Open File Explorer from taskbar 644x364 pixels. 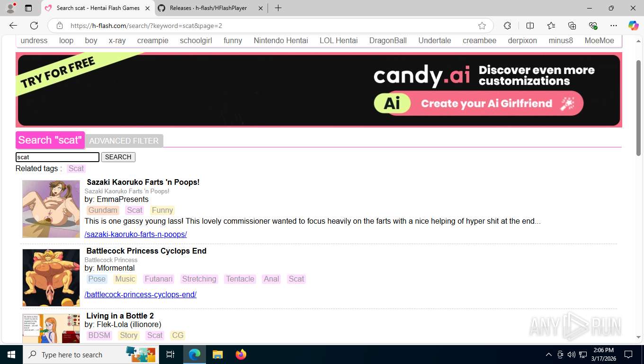(x=218, y=355)
